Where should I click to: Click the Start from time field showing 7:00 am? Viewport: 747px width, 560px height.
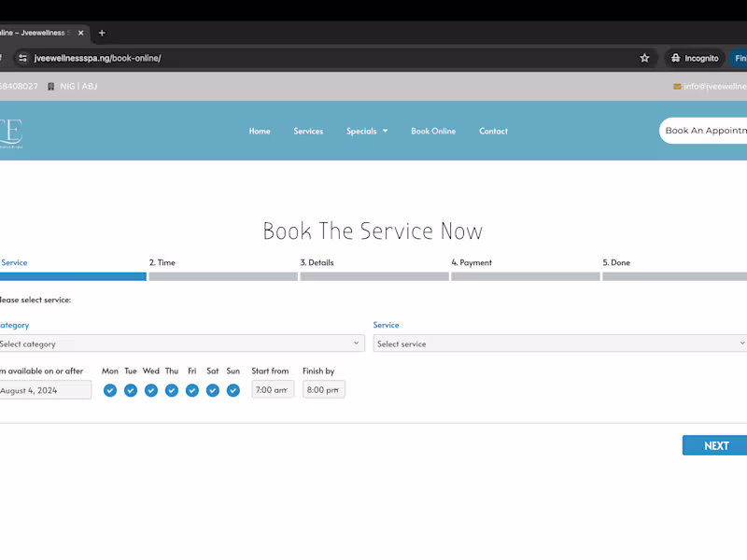pyautogui.click(x=272, y=390)
